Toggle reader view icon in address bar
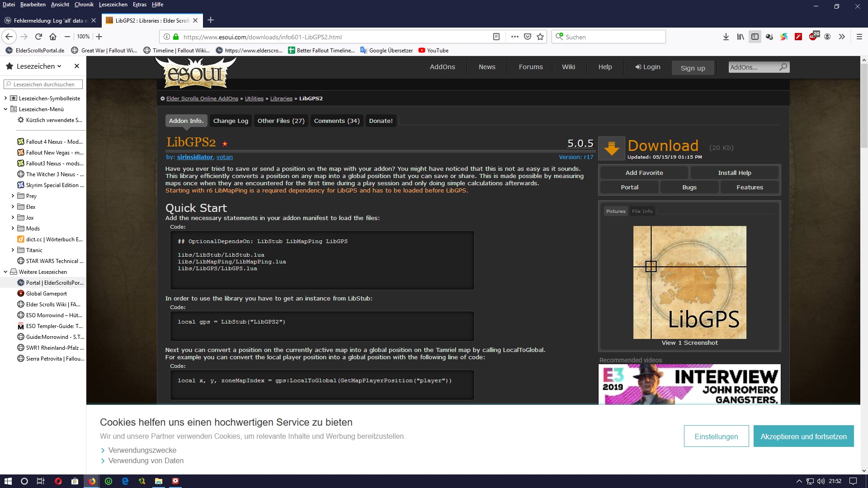This screenshot has width=868, height=488. 496,37
